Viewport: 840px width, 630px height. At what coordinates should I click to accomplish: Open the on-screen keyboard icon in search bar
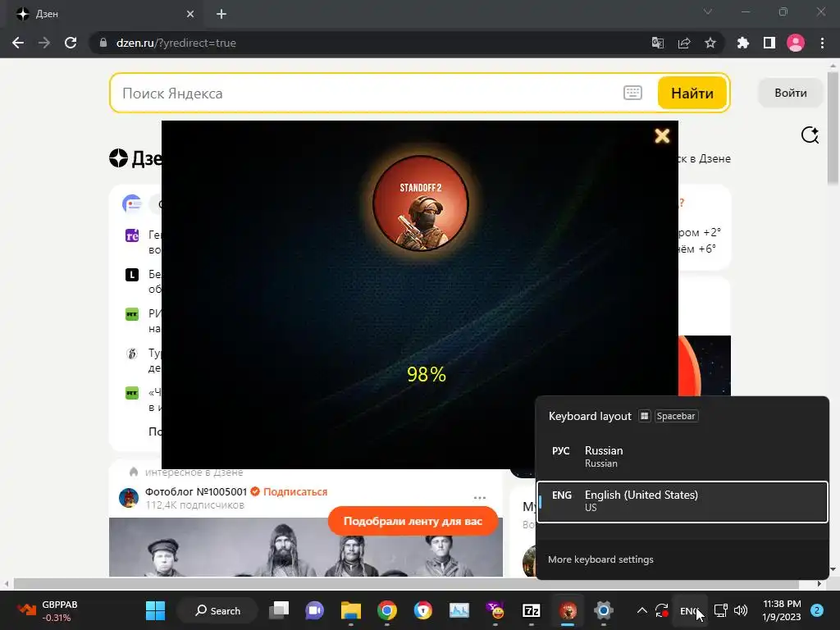click(632, 93)
